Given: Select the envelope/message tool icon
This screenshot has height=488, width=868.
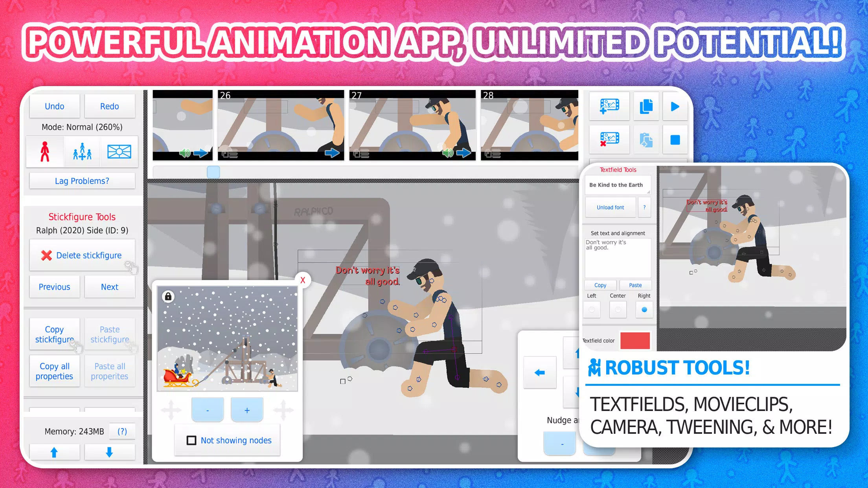Looking at the screenshot, I should [119, 151].
